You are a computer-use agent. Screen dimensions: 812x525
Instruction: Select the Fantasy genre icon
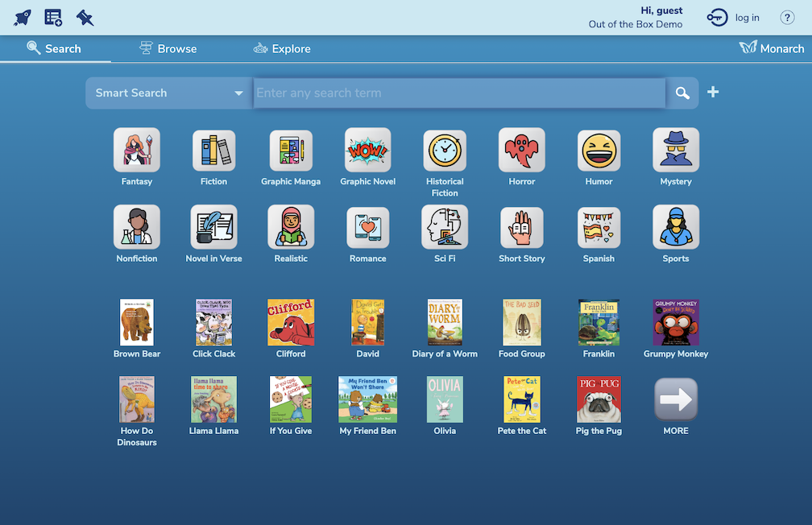coord(137,150)
